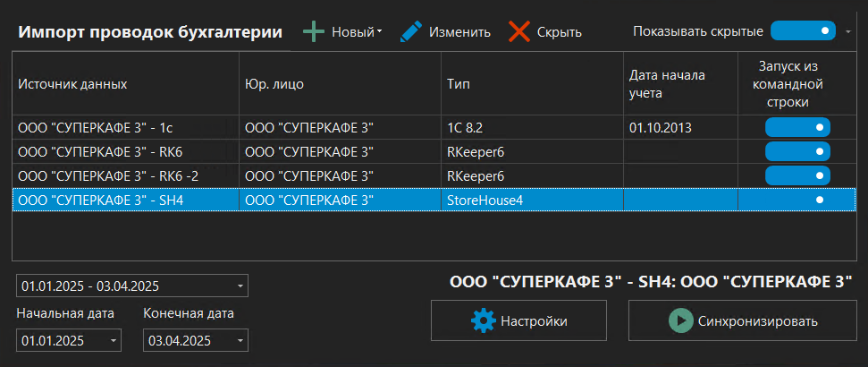Toggle command line launch for RK6 -2 row
The height and width of the screenshot is (367, 868).
click(x=797, y=175)
